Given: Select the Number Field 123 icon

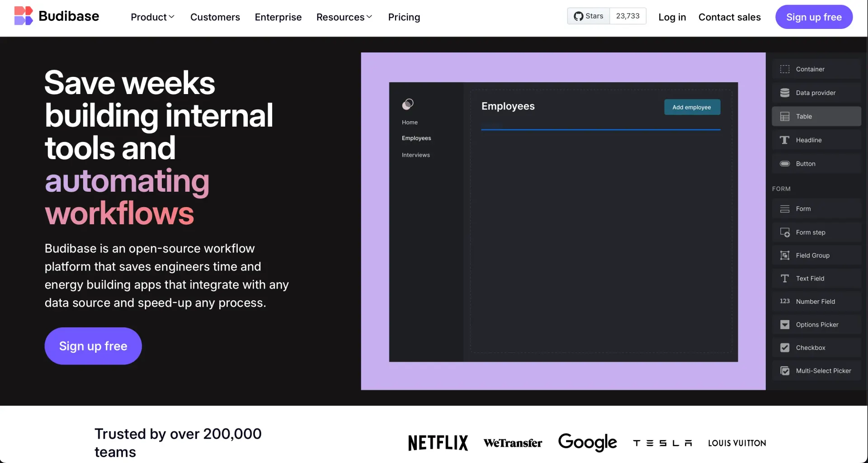Looking at the screenshot, I should point(785,301).
